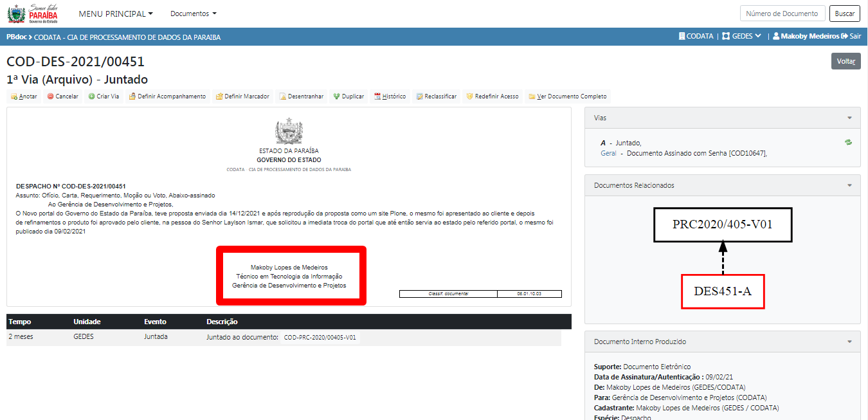The height and width of the screenshot is (420, 868).
Task: Click the Anotar toolbar icon
Action: (x=14, y=96)
